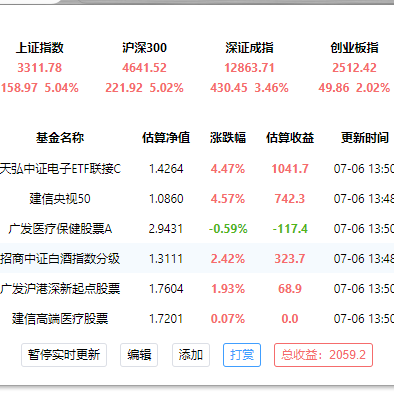Screen dimensions: 394x394
Task: Click the 基金名称 column header
Action: click(x=60, y=138)
